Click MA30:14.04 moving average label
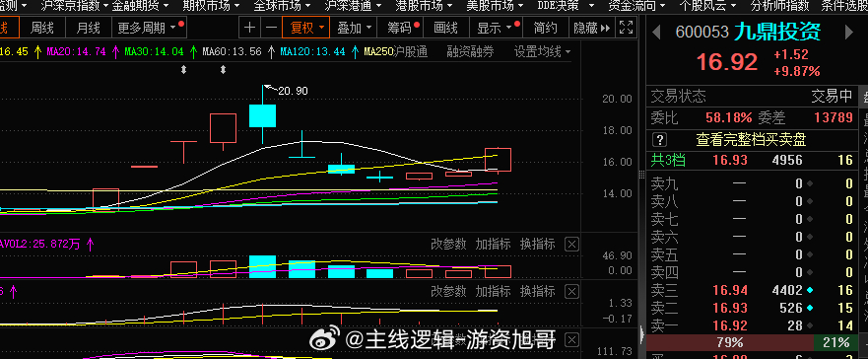The height and width of the screenshot is (359, 868). [154, 52]
